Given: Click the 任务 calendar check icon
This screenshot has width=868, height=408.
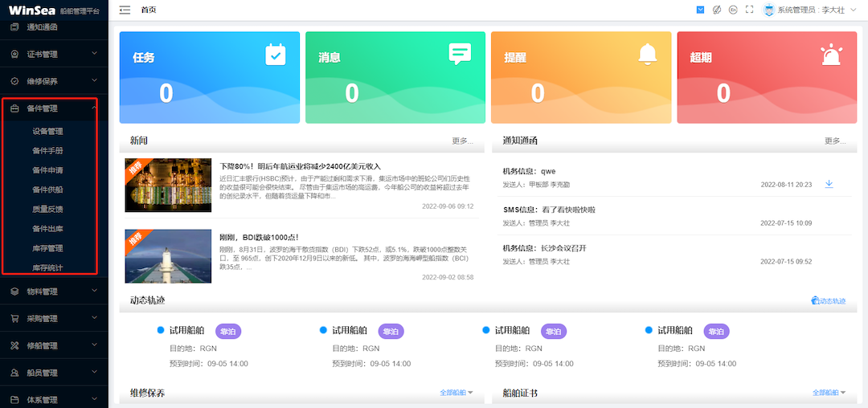Looking at the screenshot, I should (x=275, y=55).
